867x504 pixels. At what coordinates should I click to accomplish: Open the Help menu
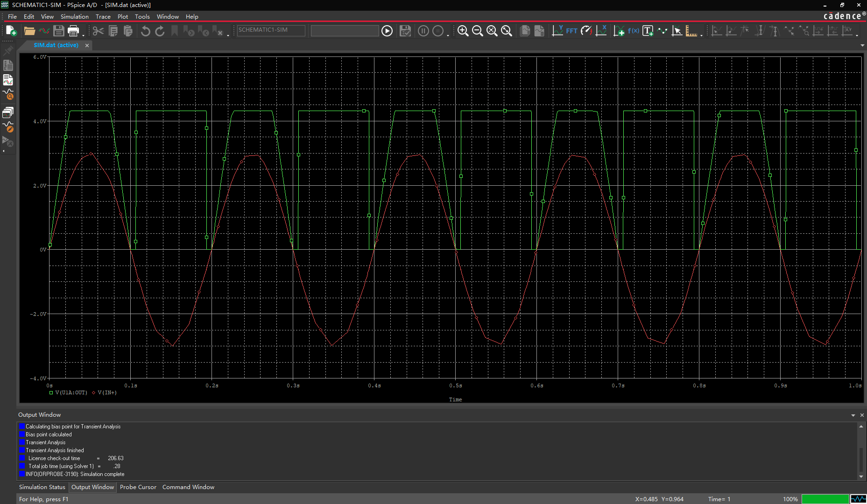click(192, 16)
